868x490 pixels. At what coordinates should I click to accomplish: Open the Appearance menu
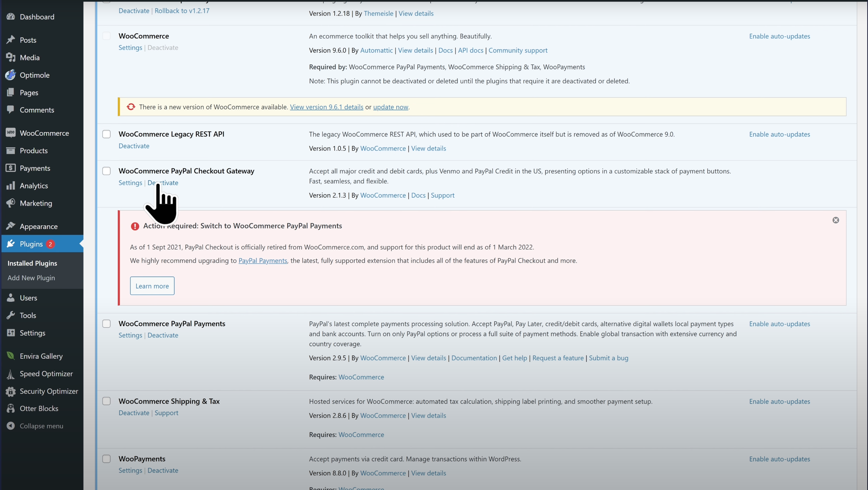coord(38,226)
